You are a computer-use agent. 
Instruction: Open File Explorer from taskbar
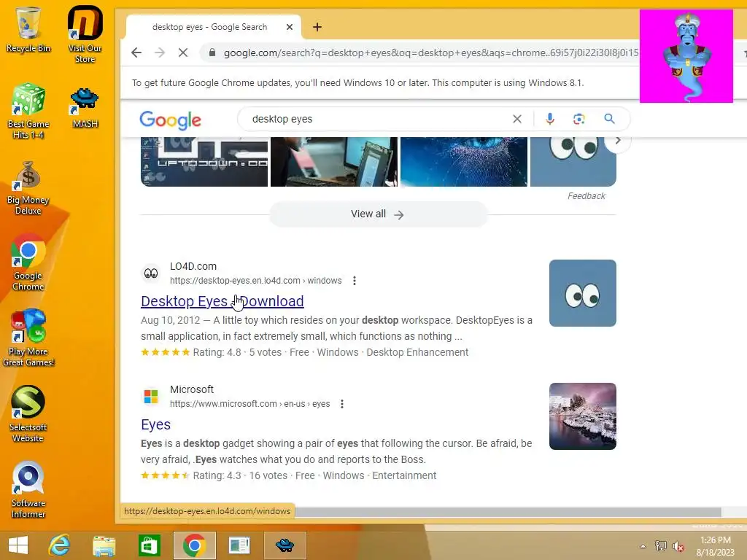coord(104,545)
